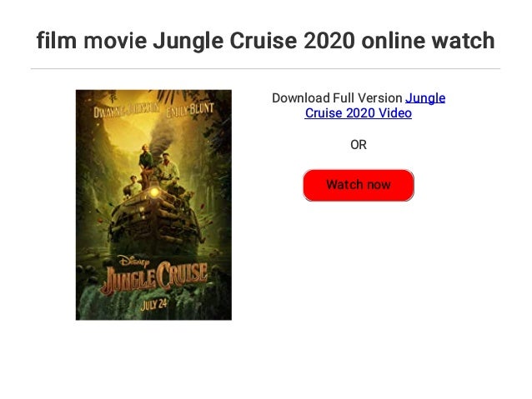The height and width of the screenshot is (399, 532).
Task: Click the Disney logo on the poster
Action: tap(134, 261)
